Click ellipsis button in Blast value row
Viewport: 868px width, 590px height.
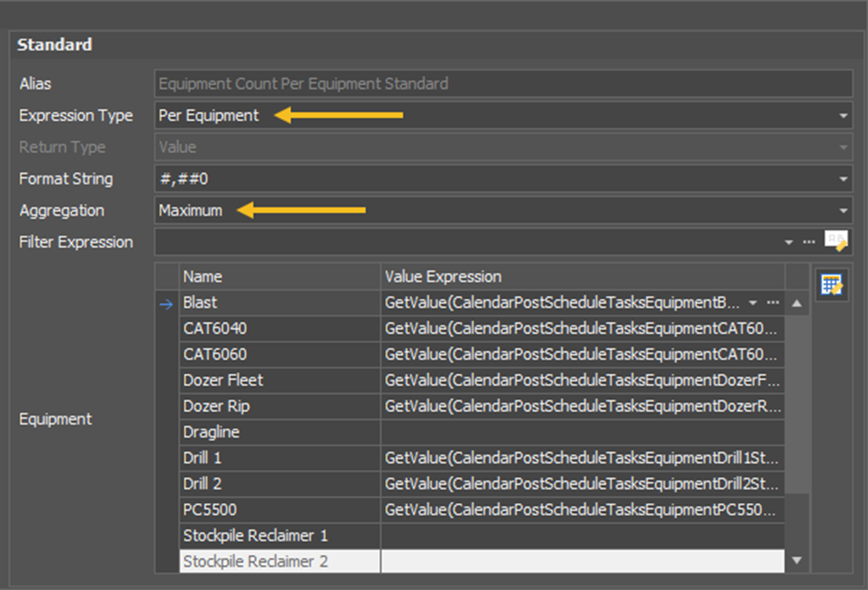pos(773,302)
